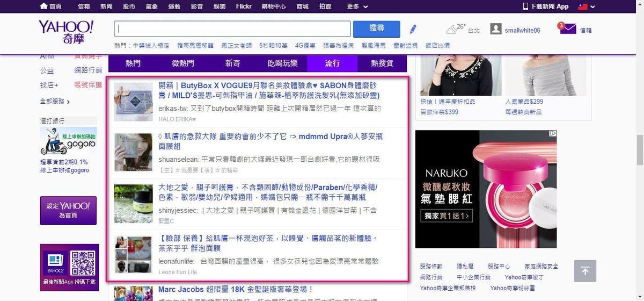
Task: Click the Taiwan flag region icon
Action: (582, 6)
